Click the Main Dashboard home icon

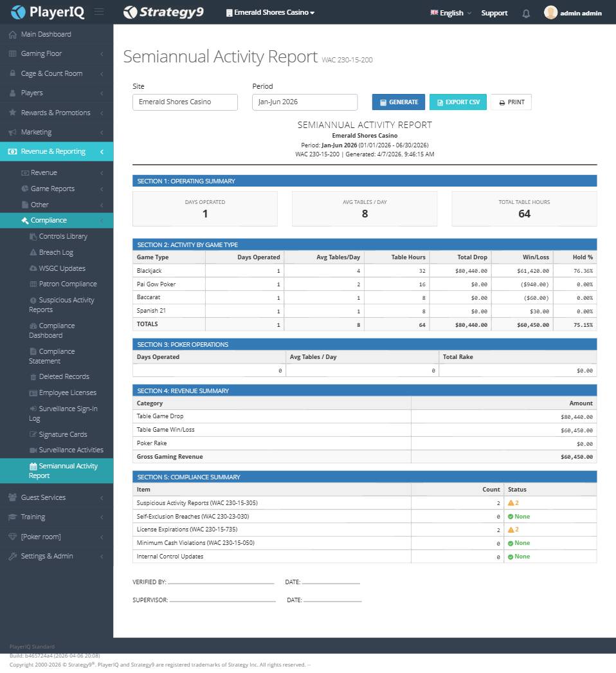[13, 34]
